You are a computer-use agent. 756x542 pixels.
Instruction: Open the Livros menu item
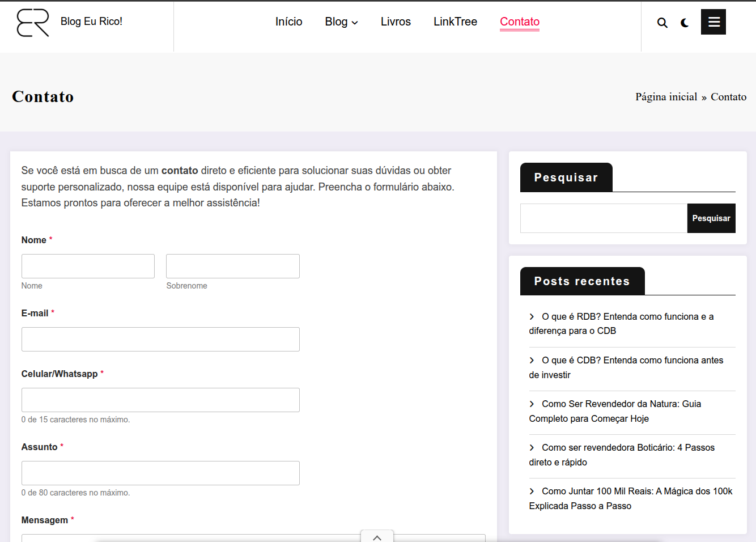coord(396,22)
